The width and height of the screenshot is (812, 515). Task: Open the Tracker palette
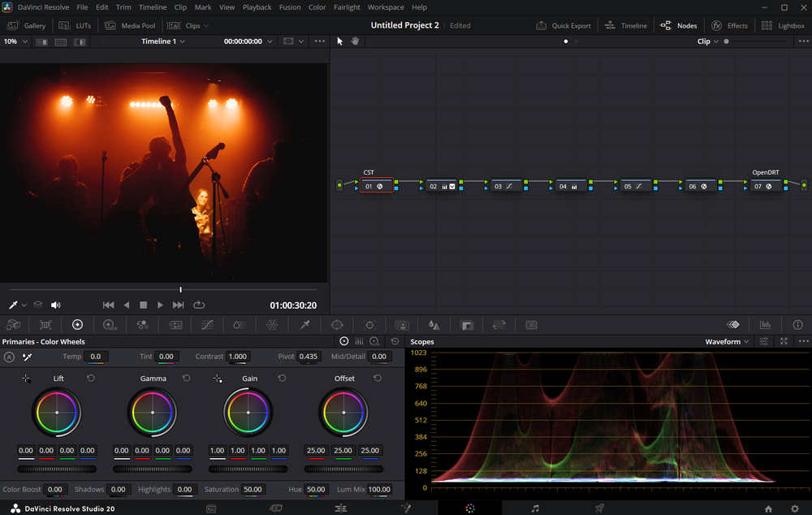(x=369, y=325)
